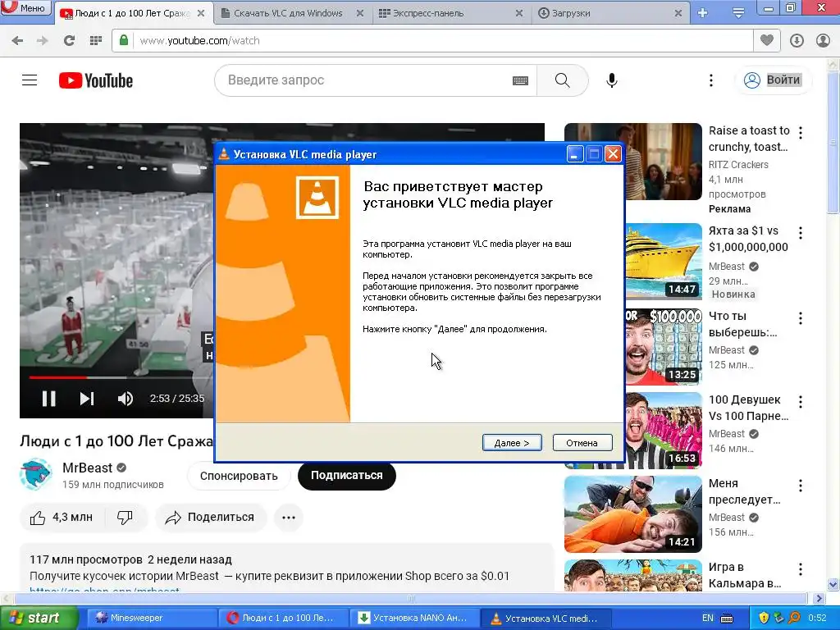Viewport: 840px width, 630px height.
Task: Switch to Скачать VLC для Windows tab
Action: coord(288,13)
